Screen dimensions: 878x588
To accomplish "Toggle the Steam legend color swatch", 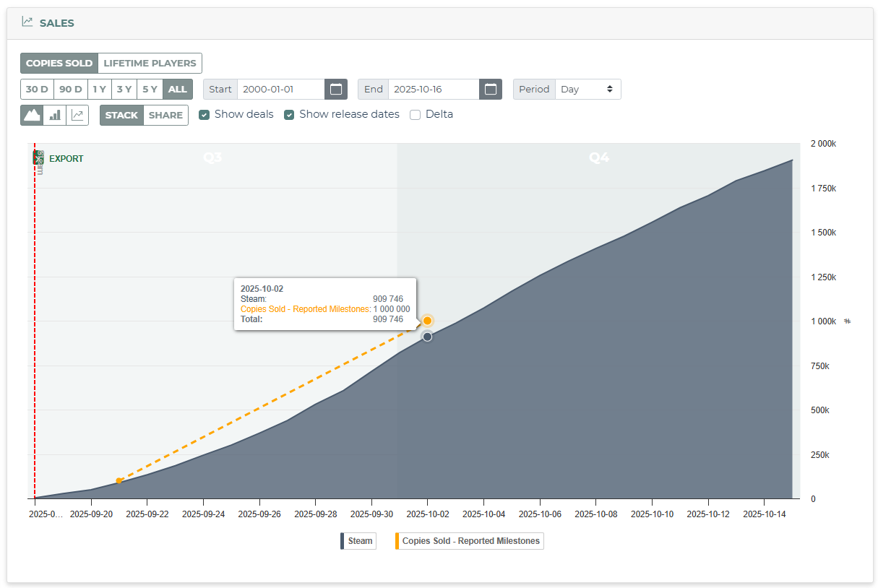I will pyautogui.click(x=343, y=541).
